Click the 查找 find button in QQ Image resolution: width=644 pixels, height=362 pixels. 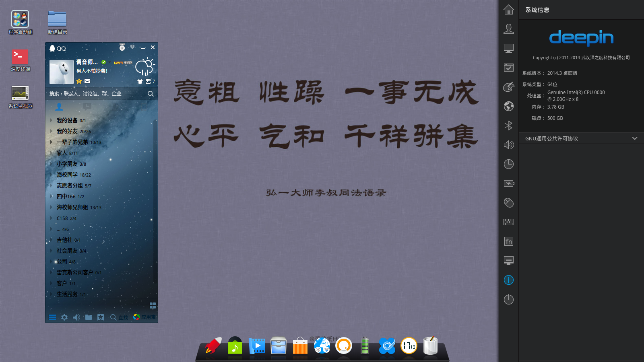coord(119,317)
